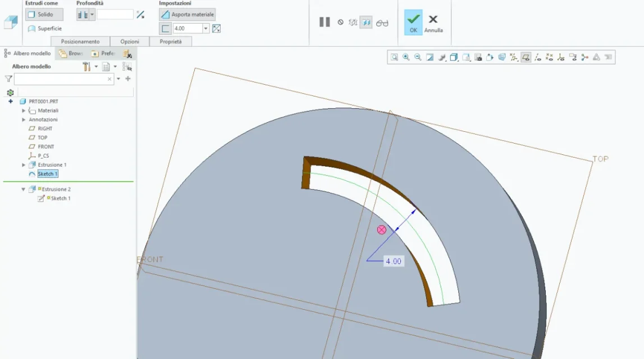Select the unattached preview icon
This screenshot has width=644, height=359.
coord(353,22)
